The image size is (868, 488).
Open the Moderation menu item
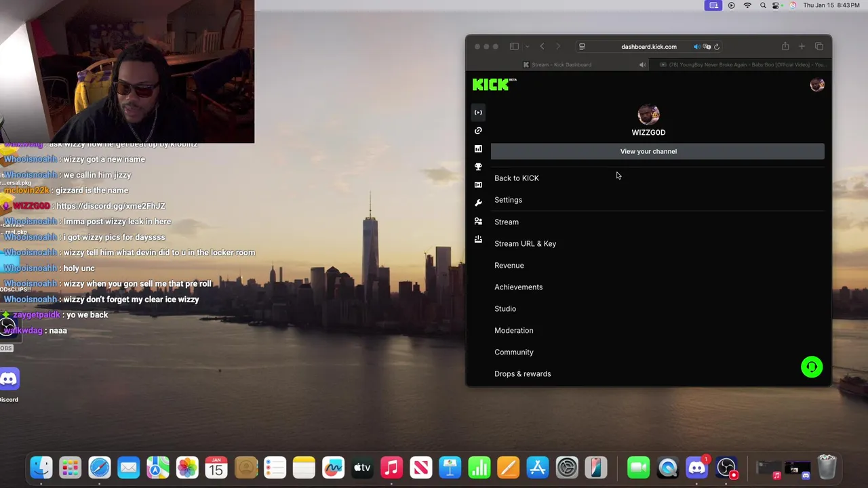tap(514, 330)
